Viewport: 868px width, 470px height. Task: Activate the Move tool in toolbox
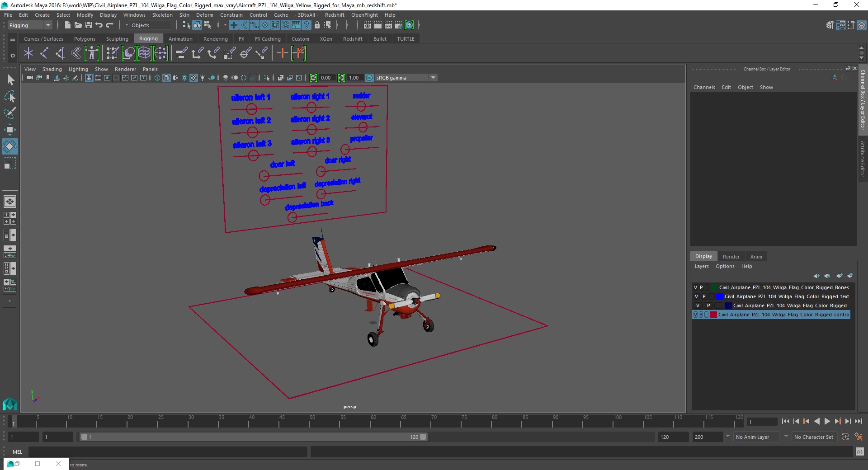[x=10, y=130]
